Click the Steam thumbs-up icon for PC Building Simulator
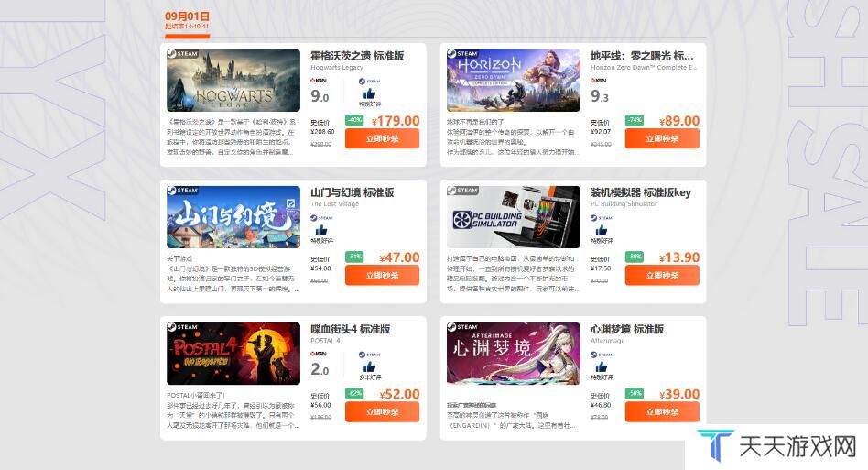The width and height of the screenshot is (868, 470). coord(602,229)
